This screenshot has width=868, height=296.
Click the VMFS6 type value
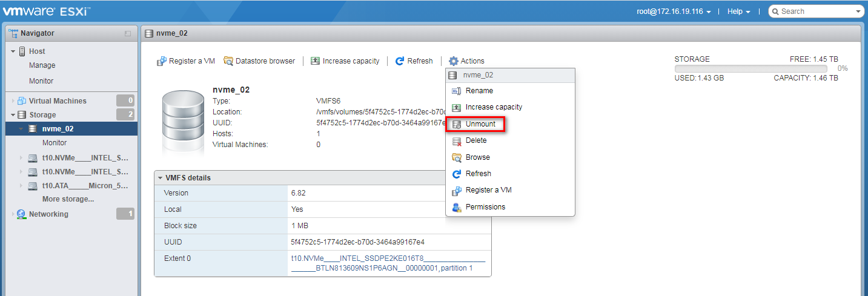pyautogui.click(x=328, y=101)
